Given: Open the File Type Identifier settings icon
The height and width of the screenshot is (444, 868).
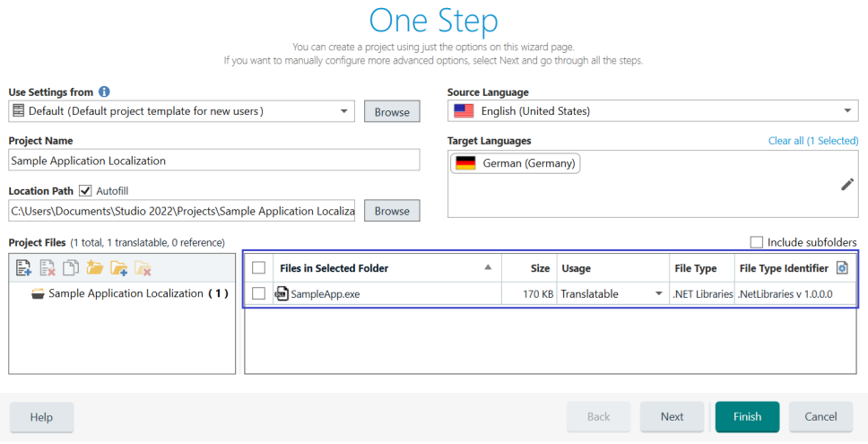Looking at the screenshot, I should click(x=841, y=268).
